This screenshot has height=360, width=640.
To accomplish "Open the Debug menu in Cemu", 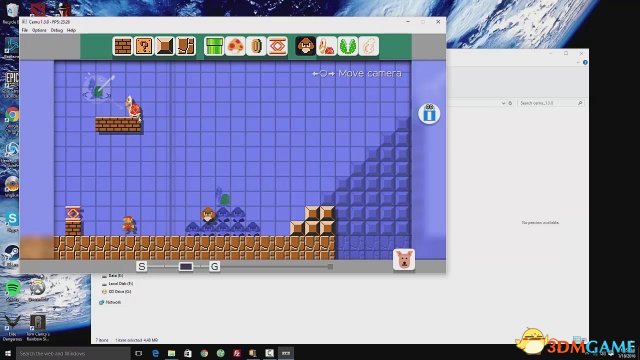I will pyautogui.click(x=57, y=30).
